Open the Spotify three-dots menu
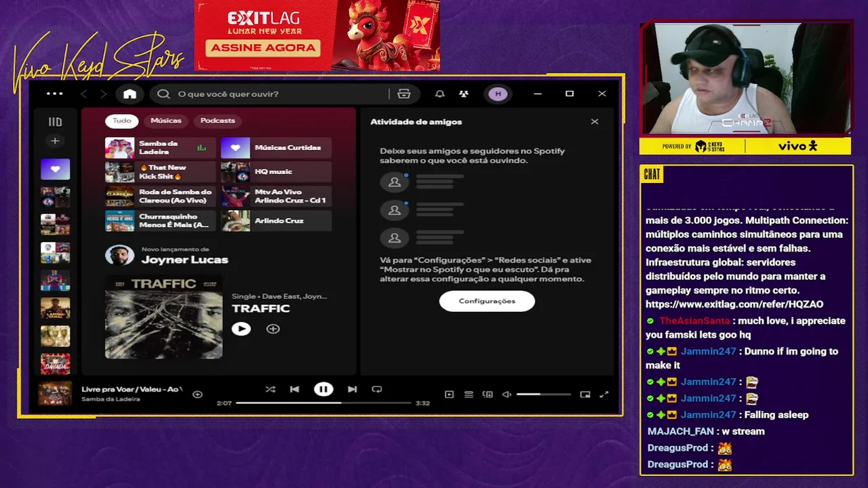 (54, 94)
